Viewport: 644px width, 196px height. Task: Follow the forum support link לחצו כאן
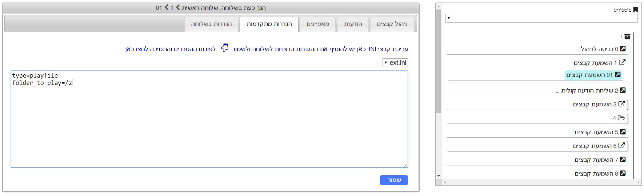click(x=135, y=49)
